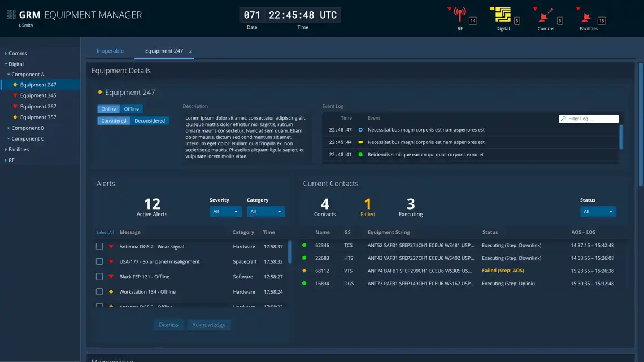Check the Workstation 134 alert checkbox
The height and width of the screenshot is (362, 644).
(x=99, y=292)
